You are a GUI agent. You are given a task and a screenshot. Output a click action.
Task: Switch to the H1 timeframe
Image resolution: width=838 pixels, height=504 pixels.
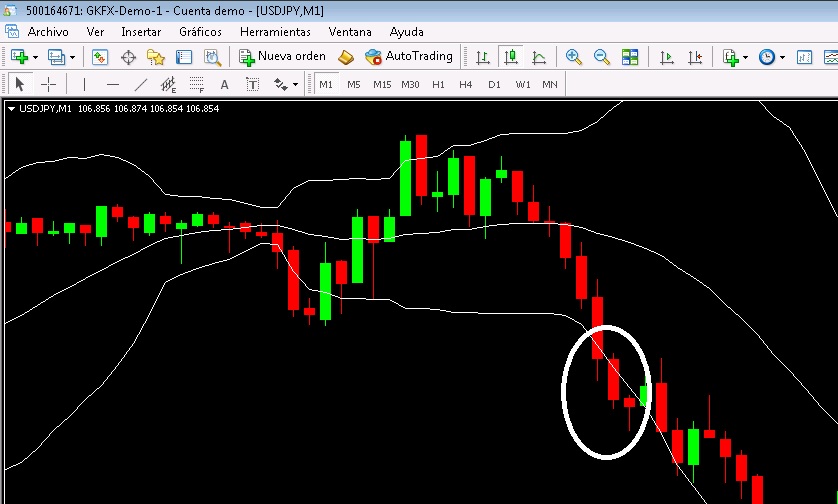[x=438, y=84]
